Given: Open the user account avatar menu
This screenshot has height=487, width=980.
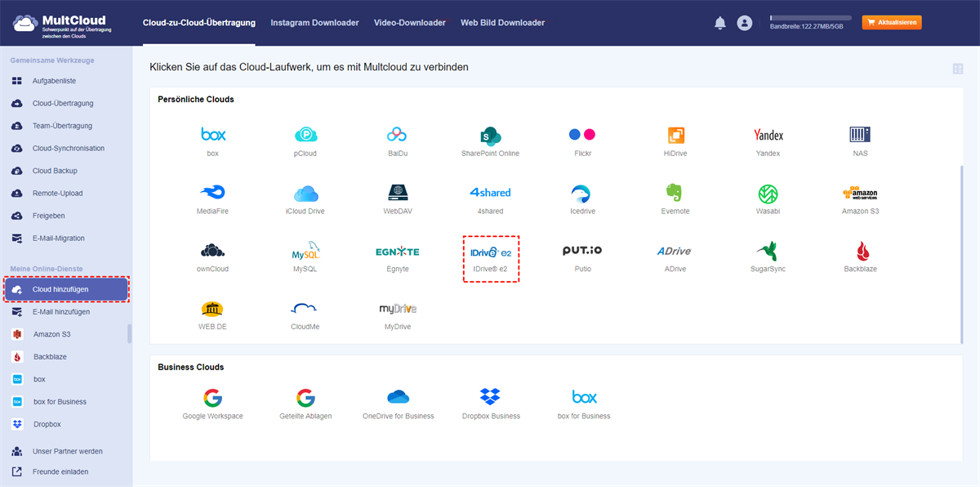Looking at the screenshot, I should pyautogui.click(x=744, y=23).
